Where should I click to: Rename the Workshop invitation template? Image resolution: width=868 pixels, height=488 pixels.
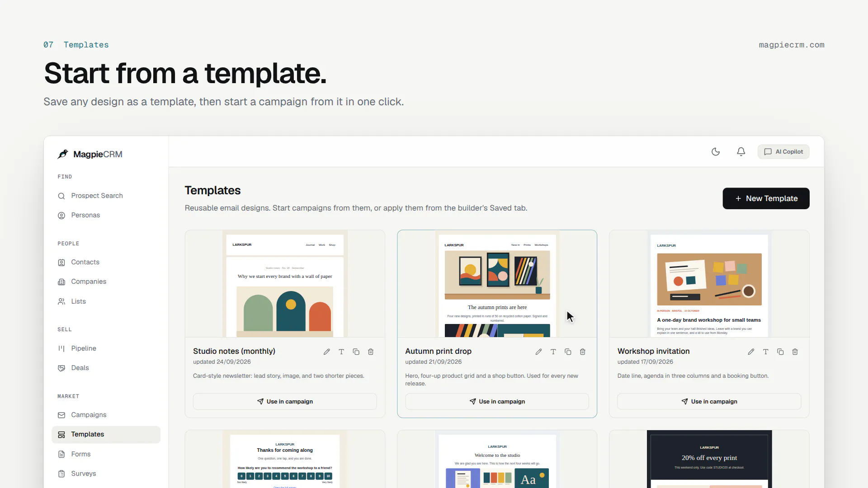pos(766,352)
